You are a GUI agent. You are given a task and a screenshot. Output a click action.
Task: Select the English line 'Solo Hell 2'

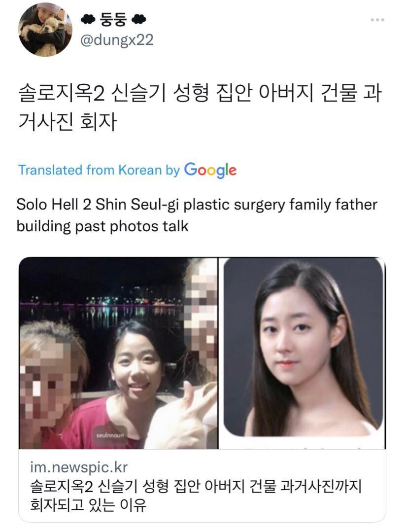54,205
